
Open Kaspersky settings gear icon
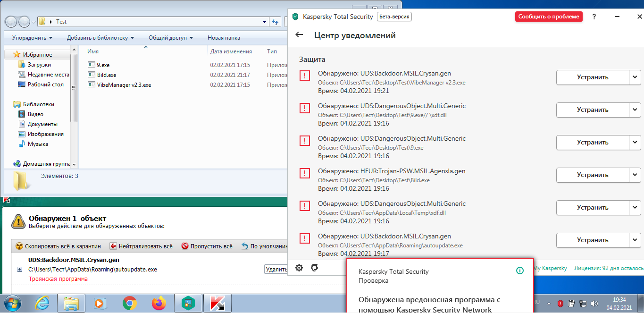[299, 268]
